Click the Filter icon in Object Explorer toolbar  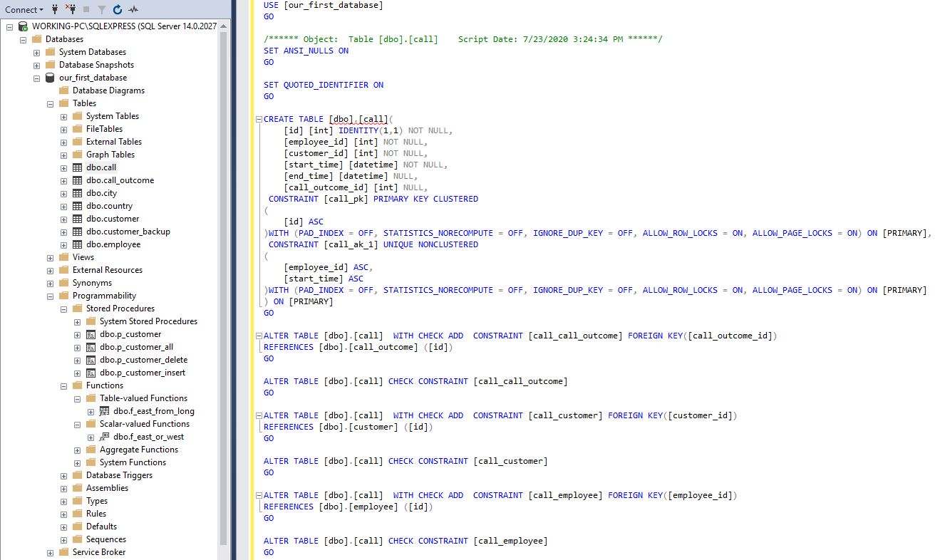(x=102, y=9)
